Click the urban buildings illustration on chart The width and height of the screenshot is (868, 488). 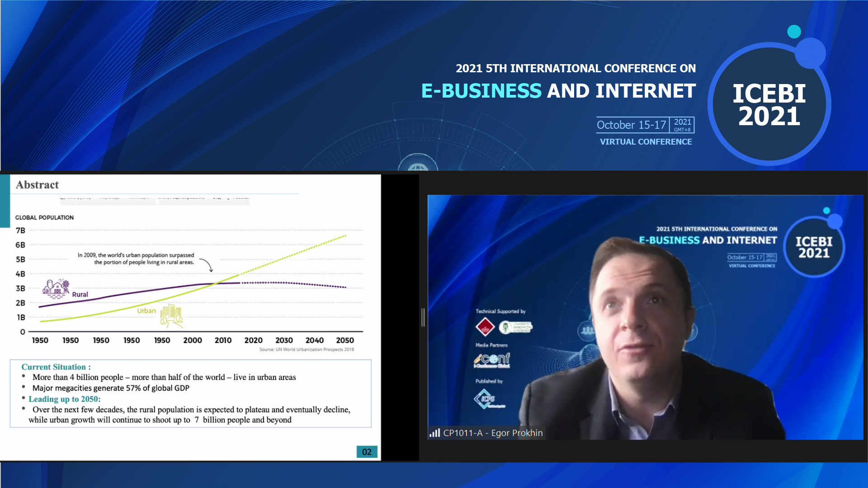[171, 315]
